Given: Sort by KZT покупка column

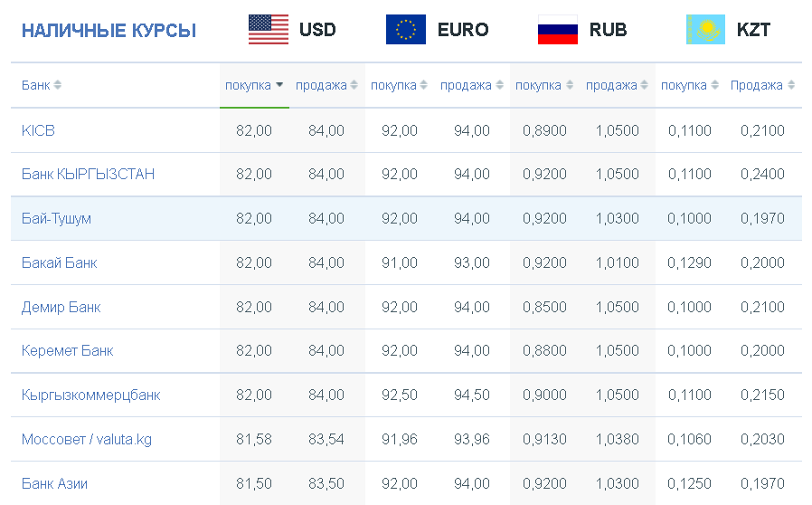Looking at the screenshot, I should coord(689,86).
